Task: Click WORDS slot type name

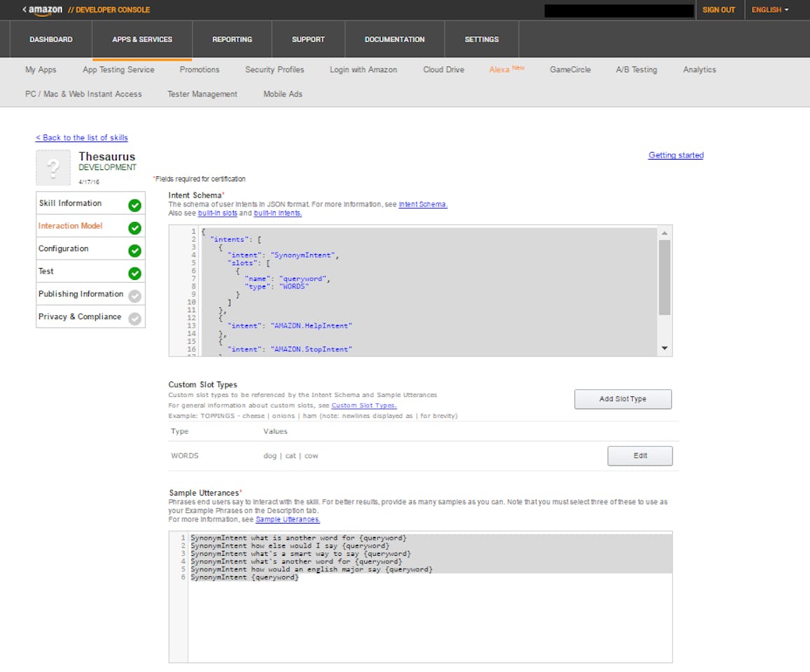Action: [x=185, y=456]
